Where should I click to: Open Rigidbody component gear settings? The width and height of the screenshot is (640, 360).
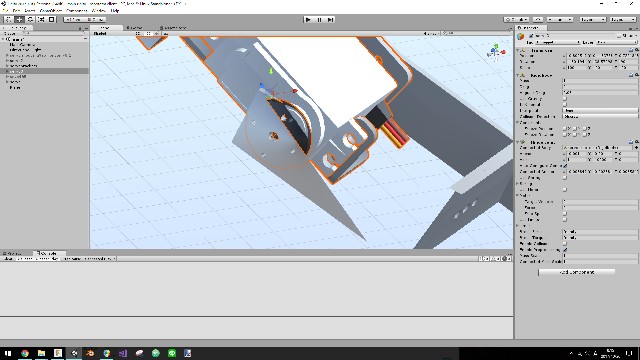tap(636, 75)
